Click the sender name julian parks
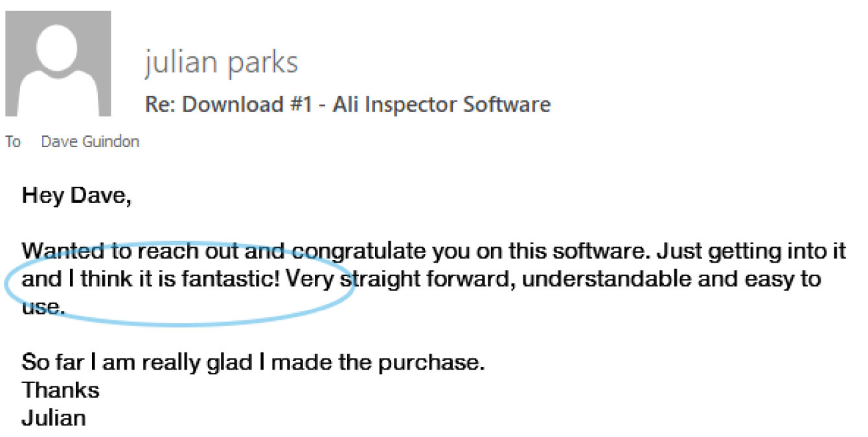 point(221,63)
